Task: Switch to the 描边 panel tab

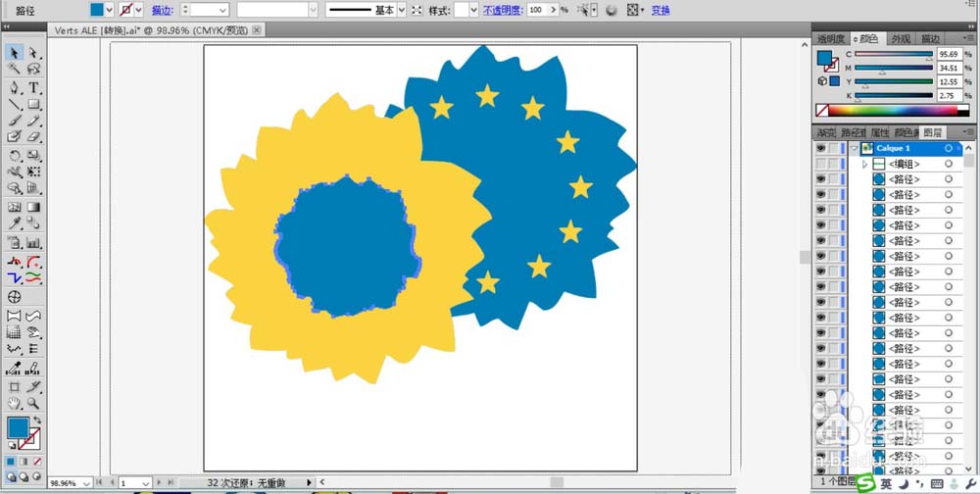Action: [931, 39]
